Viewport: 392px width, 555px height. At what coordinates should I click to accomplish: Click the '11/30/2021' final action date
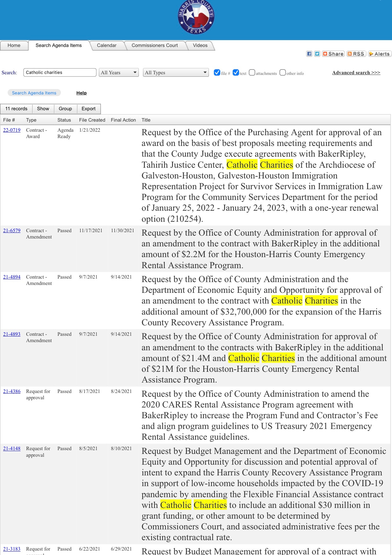point(122,231)
